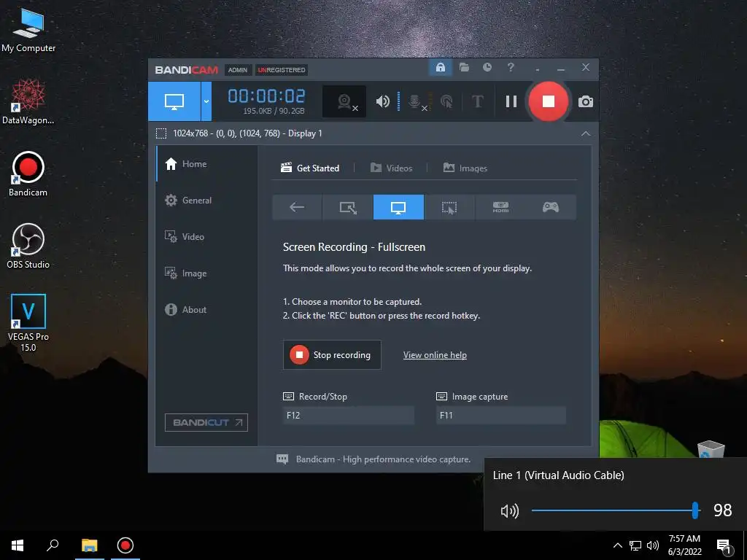The image size is (747, 560).
Task: Select the DataWagon desktop shortcut
Action: click(28, 101)
